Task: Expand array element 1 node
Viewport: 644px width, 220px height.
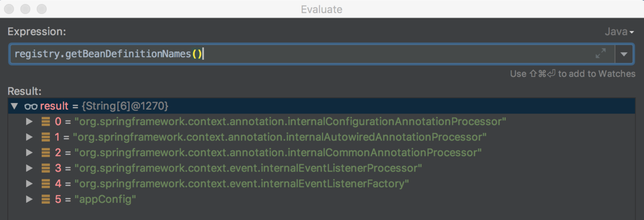Action: [30, 137]
